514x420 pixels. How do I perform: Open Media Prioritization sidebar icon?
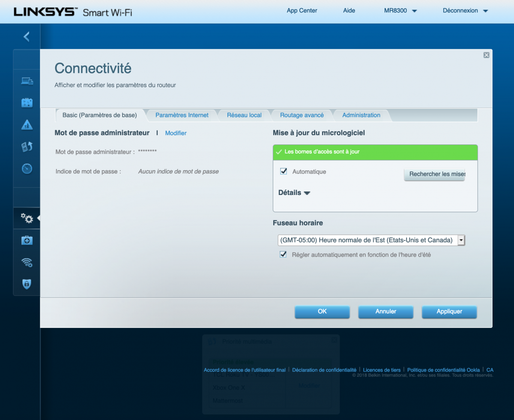click(27, 147)
